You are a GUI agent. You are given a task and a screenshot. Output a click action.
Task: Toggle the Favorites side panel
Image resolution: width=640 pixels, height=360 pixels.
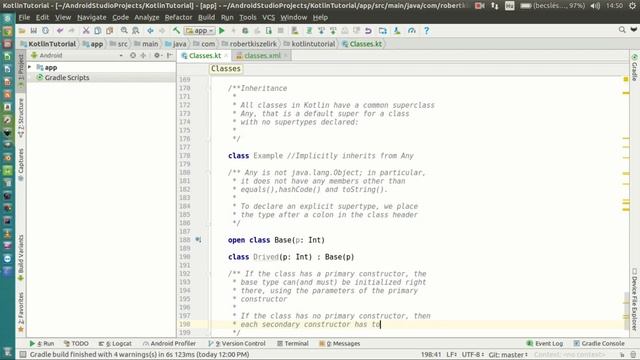click(21, 312)
